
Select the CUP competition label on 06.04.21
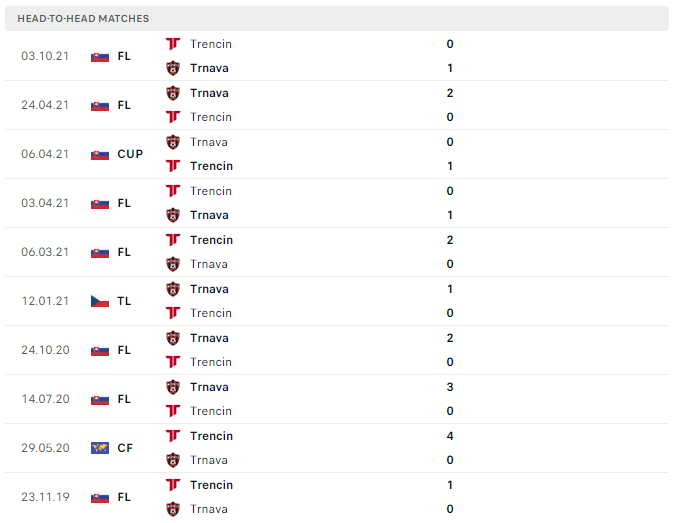[130, 154]
